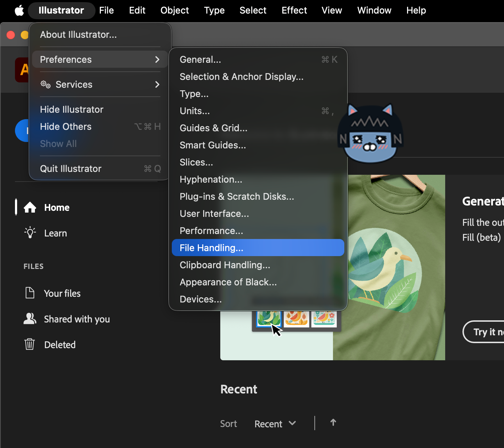Viewport: 504px width, 448px height.
Task: Open the Illustrator app menu
Action: [x=61, y=10]
